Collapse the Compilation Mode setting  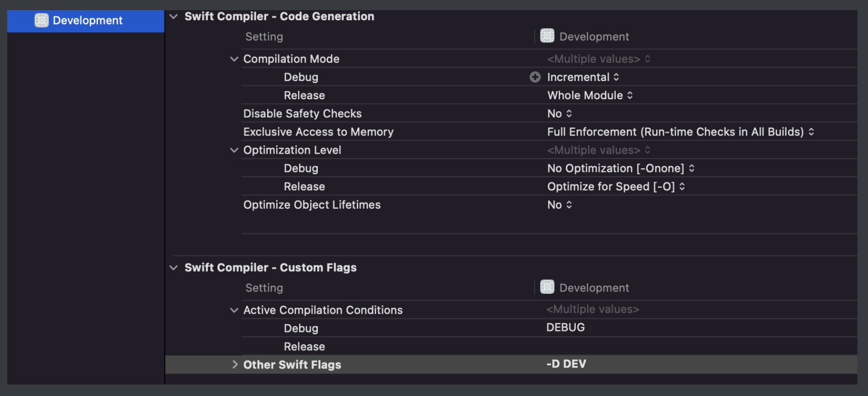pos(234,59)
